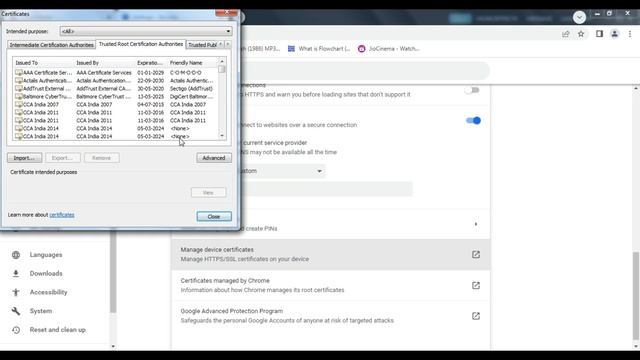Select the CCA India 2007 certificate row

pos(115,104)
